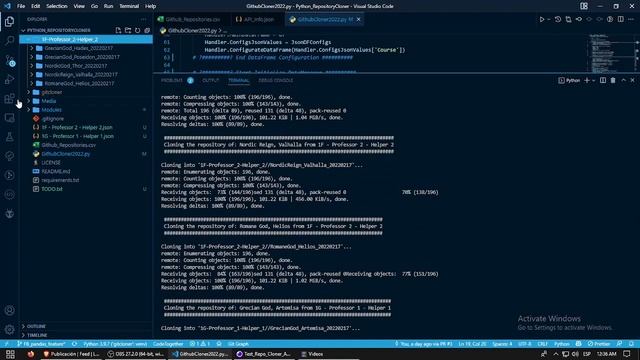The width and height of the screenshot is (640, 360).
Task: Collapse all folders in Explorer
Action: click(x=147, y=30)
